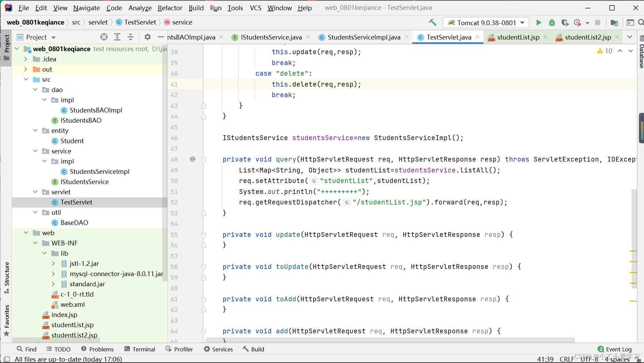The width and height of the screenshot is (644, 363).
Task: Click the select opened file crosshair icon
Action: 104,37
